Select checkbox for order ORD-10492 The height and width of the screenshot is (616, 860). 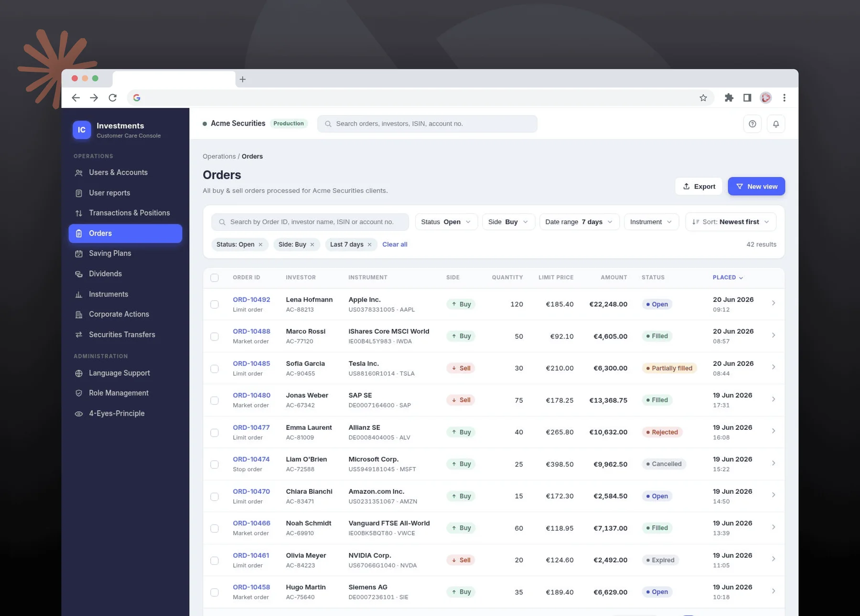(x=215, y=305)
